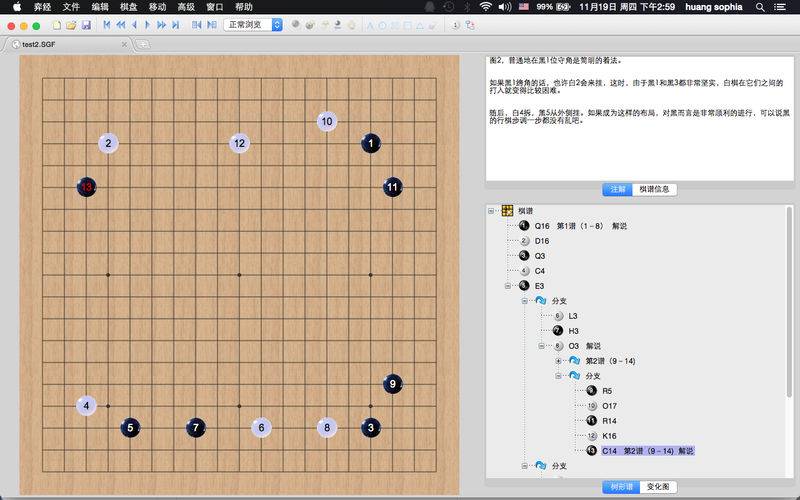Viewport: 800px width, 500px height.
Task: Collapse the E3 node in tree
Action: [x=508, y=286]
